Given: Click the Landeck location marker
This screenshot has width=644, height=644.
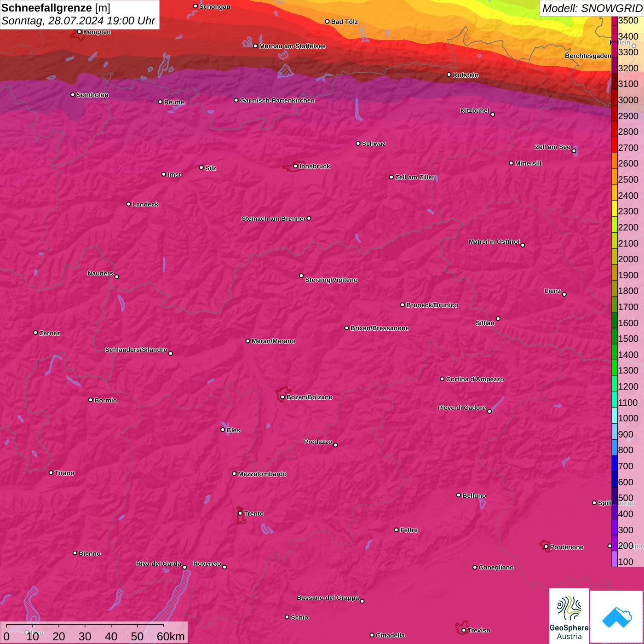Looking at the screenshot, I should [128, 204].
